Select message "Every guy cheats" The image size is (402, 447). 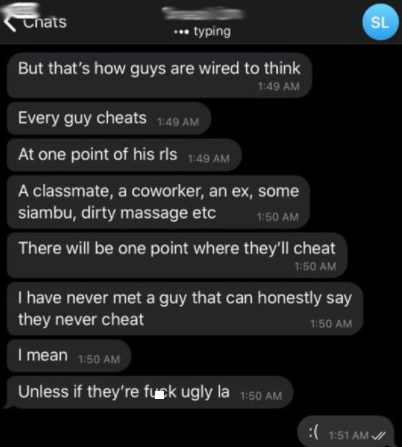(x=109, y=119)
